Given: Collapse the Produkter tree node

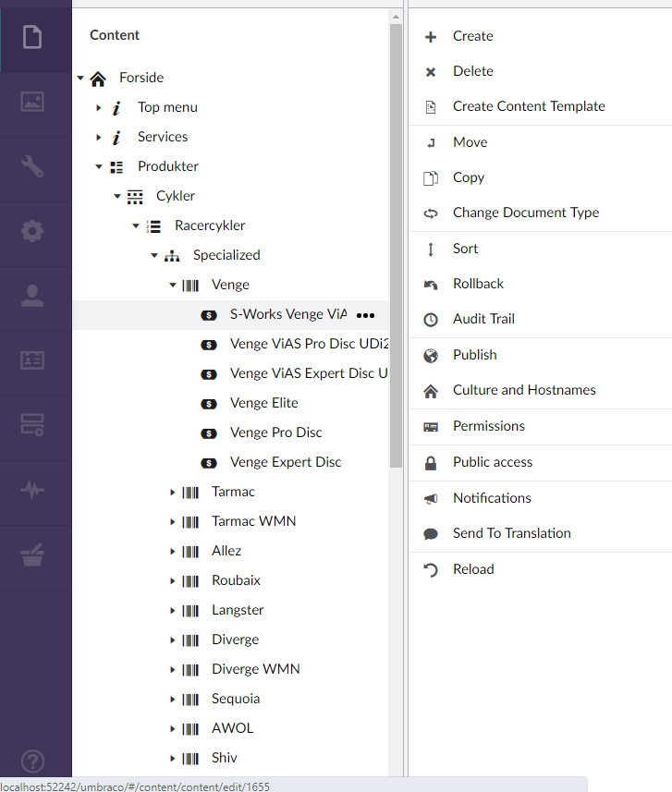Looking at the screenshot, I should pyautogui.click(x=99, y=167).
